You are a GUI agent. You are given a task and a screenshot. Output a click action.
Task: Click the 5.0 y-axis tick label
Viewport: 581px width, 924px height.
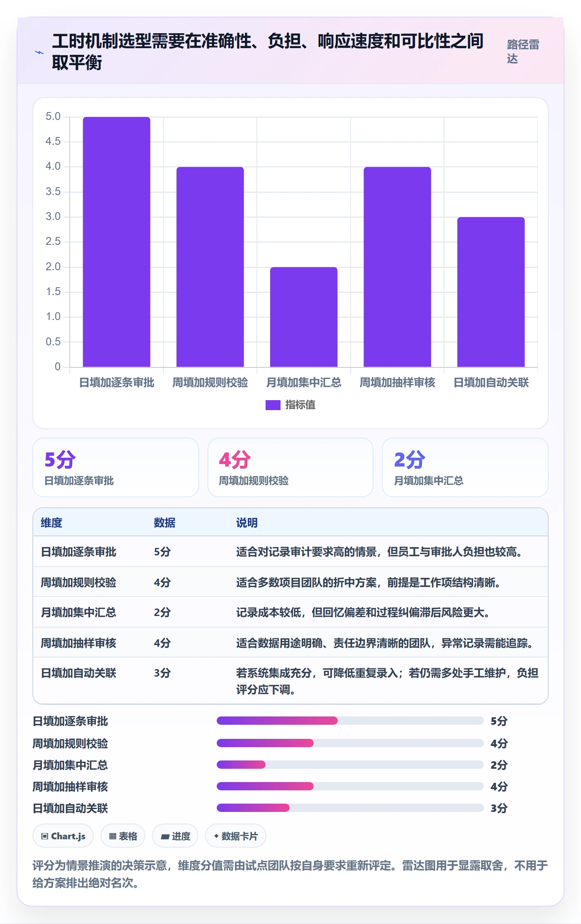[x=53, y=117]
